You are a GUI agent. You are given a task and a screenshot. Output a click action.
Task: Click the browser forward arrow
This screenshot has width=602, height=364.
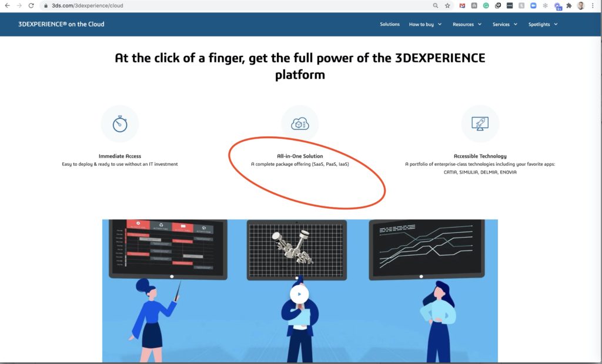click(19, 6)
